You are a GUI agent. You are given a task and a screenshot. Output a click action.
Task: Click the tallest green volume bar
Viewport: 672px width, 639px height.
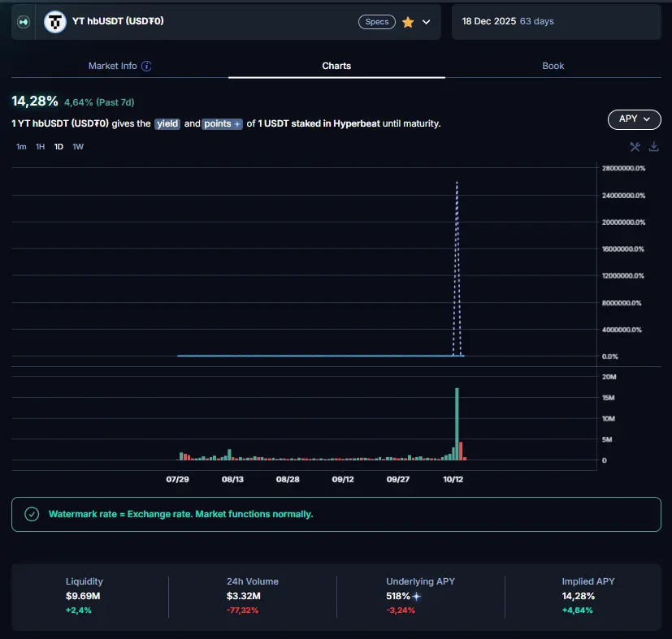click(457, 424)
